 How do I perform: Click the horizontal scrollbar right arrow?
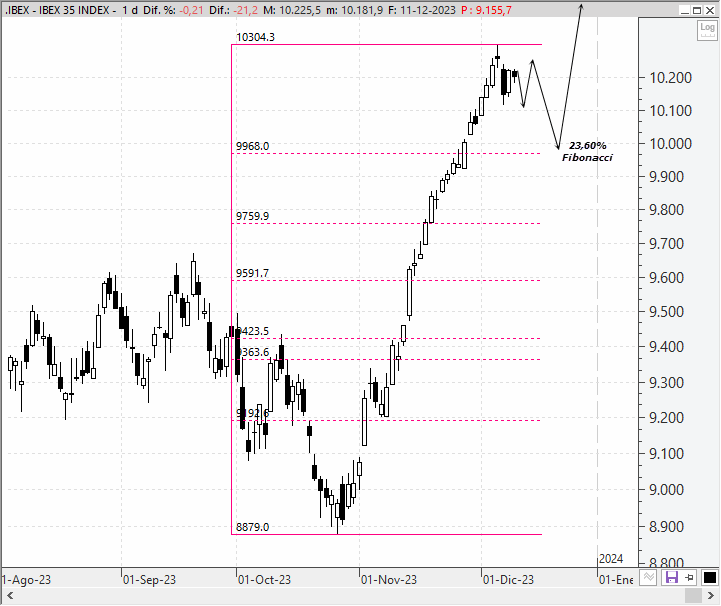(x=710, y=596)
